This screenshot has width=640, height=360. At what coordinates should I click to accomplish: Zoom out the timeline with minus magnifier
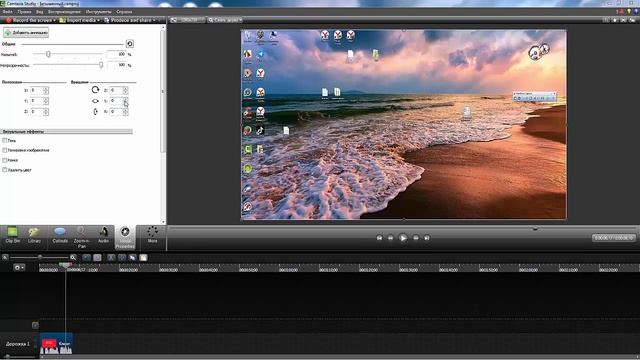(x=5, y=257)
